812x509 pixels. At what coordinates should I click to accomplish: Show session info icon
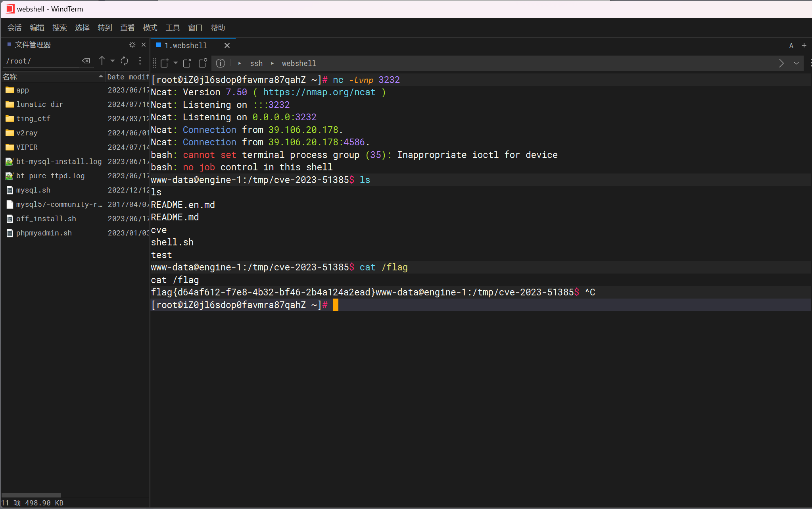[220, 63]
